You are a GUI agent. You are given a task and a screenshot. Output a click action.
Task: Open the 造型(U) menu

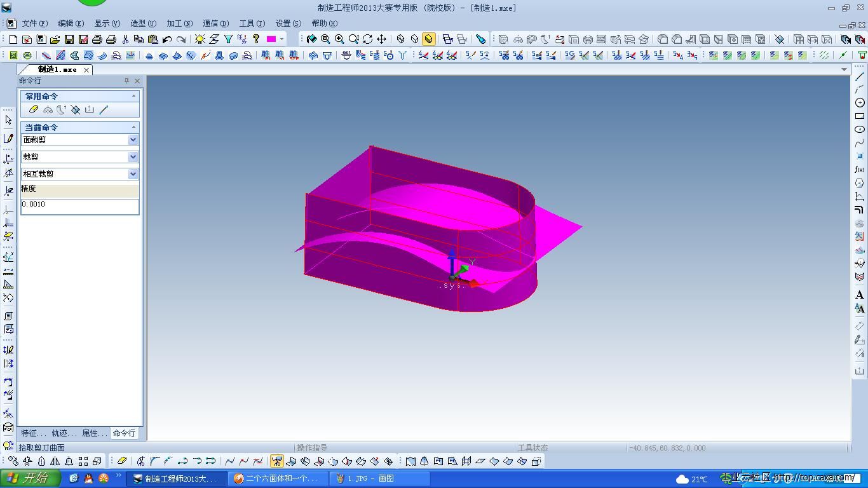(x=143, y=24)
